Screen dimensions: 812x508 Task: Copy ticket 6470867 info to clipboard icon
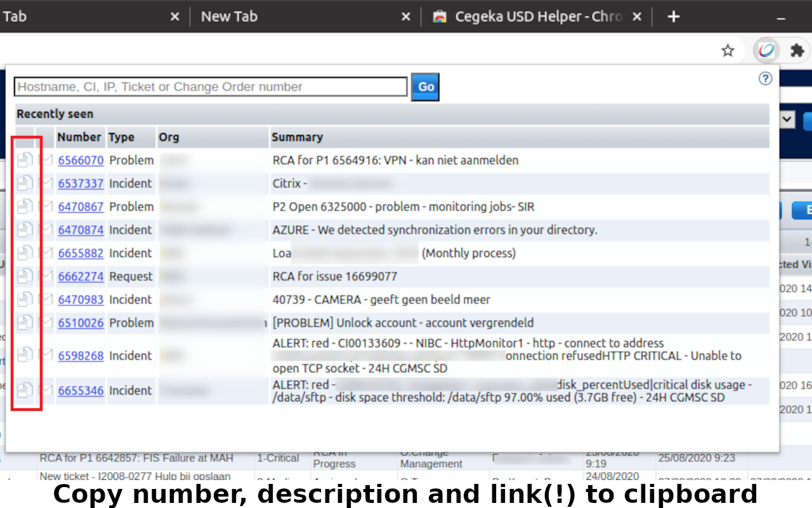pyautogui.click(x=25, y=206)
